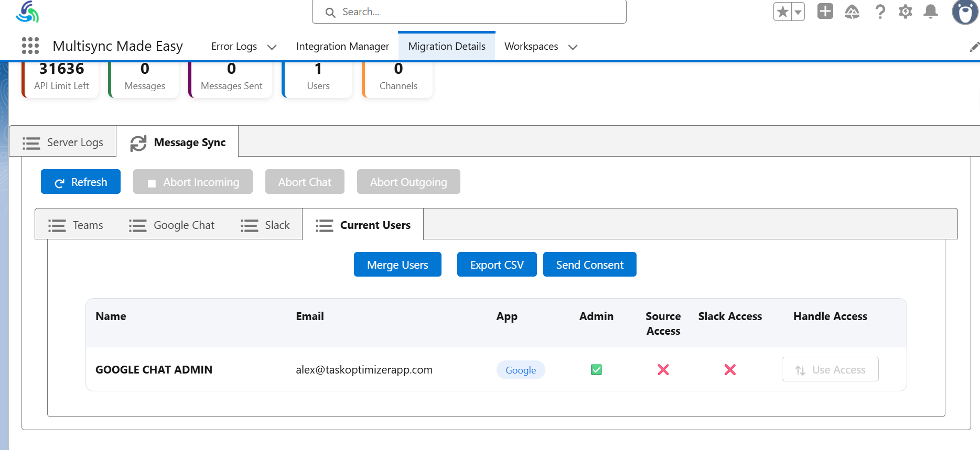Open the user profile avatar

[965, 12]
